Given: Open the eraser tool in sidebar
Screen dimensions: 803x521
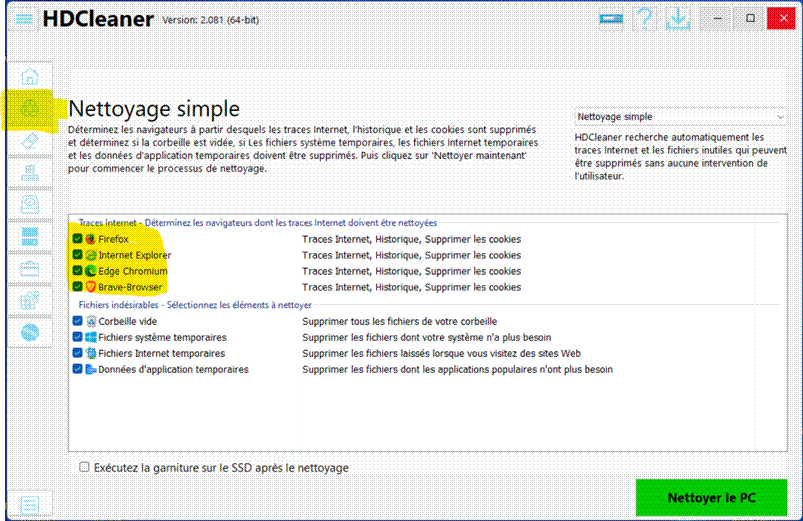Looking at the screenshot, I should point(30,141).
